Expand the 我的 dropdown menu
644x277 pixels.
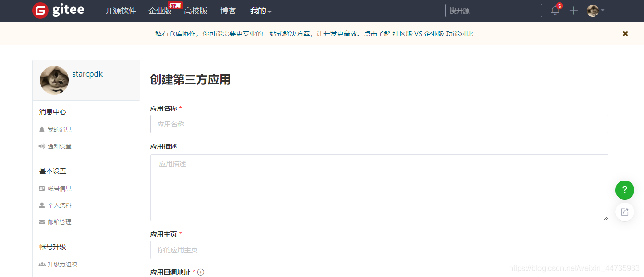click(261, 11)
